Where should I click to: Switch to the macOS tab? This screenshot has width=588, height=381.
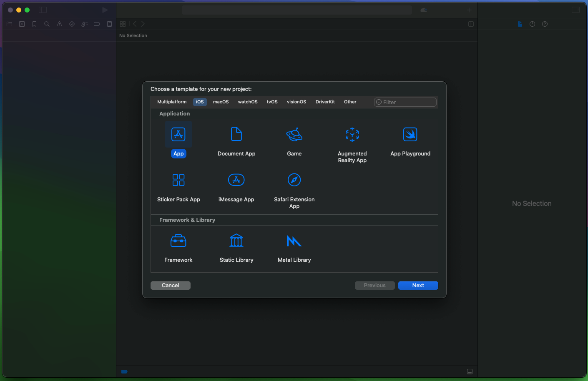point(221,102)
